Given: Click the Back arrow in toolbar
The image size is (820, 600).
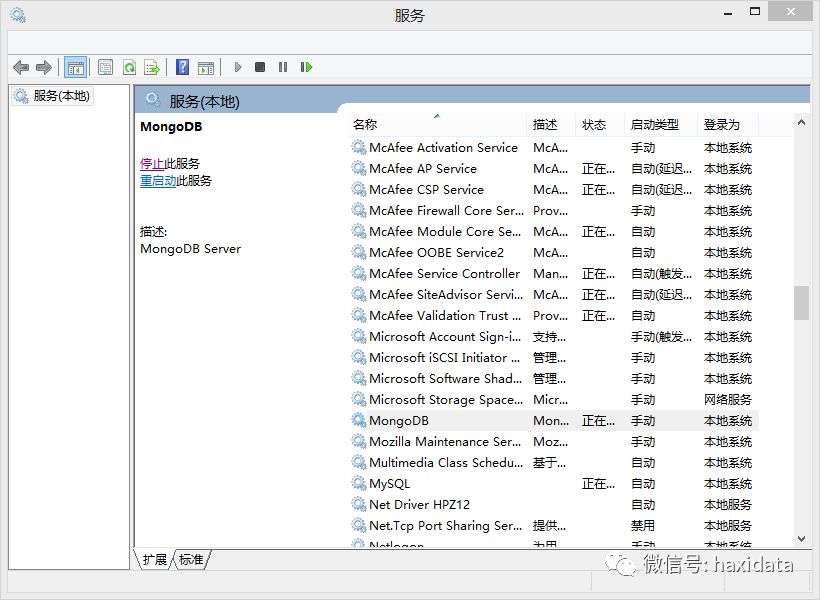Looking at the screenshot, I should coord(21,67).
